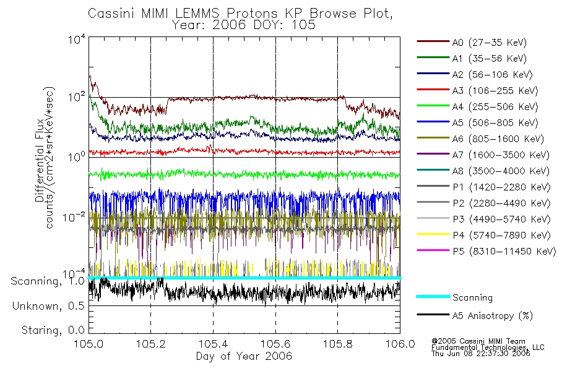The image size is (588, 371).
Task: Click the blue A5 legend line
Action: coord(433,121)
